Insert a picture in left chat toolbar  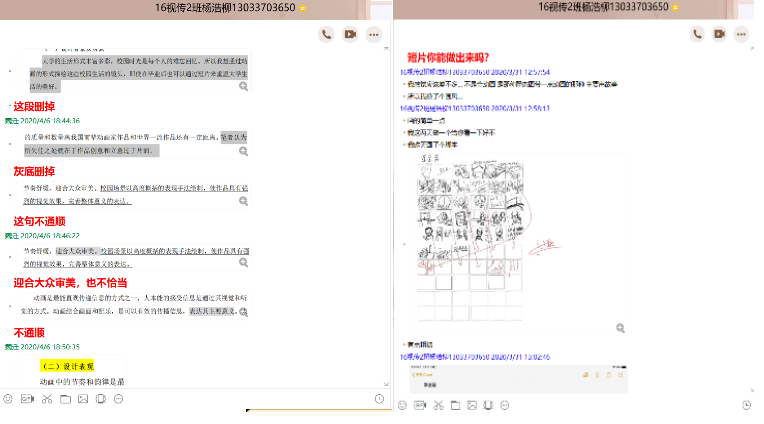[83, 400]
